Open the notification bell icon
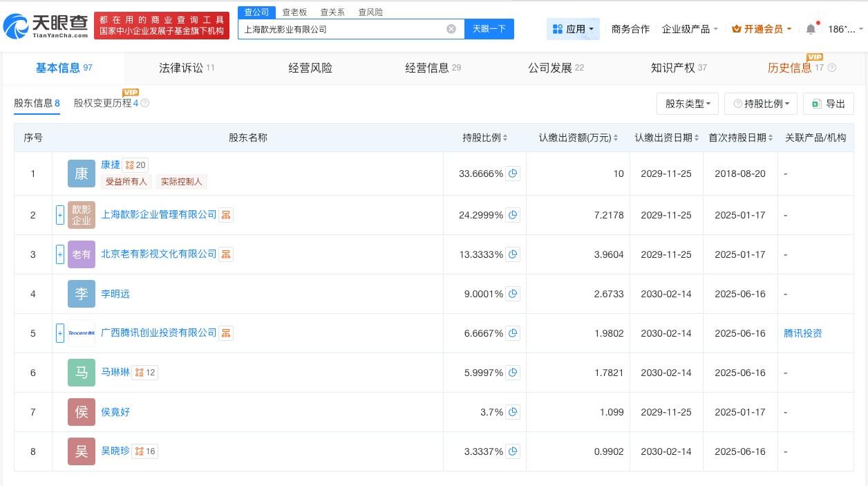The height and width of the screenshot is (486, 868). click(x=811, y=29)
